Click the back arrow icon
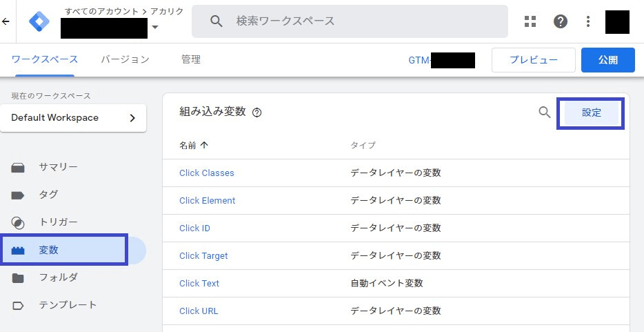644x332 pixels. [x=6, y=21]
